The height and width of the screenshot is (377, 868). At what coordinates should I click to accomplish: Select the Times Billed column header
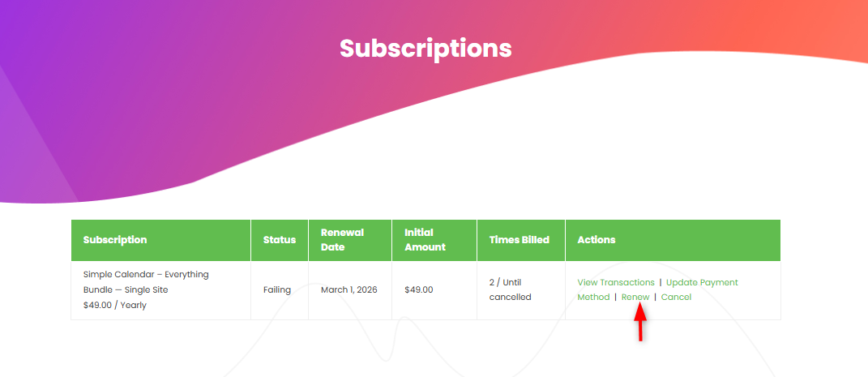[520, 240]
